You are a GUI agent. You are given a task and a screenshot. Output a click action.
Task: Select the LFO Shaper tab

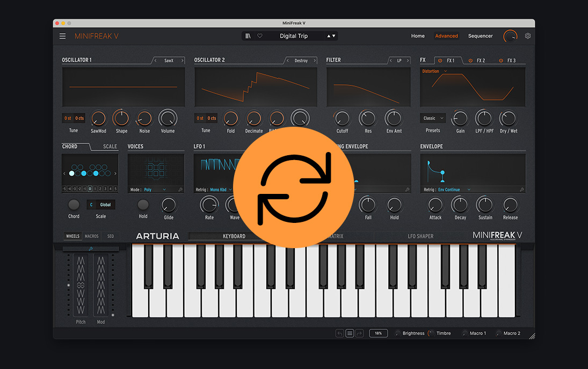[x=420, y=236]
